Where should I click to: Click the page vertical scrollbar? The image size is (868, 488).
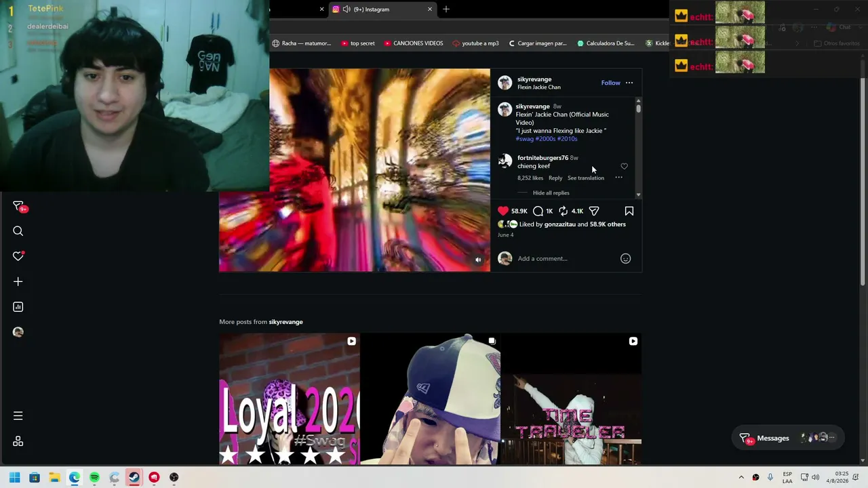click(x=863, y=183)
